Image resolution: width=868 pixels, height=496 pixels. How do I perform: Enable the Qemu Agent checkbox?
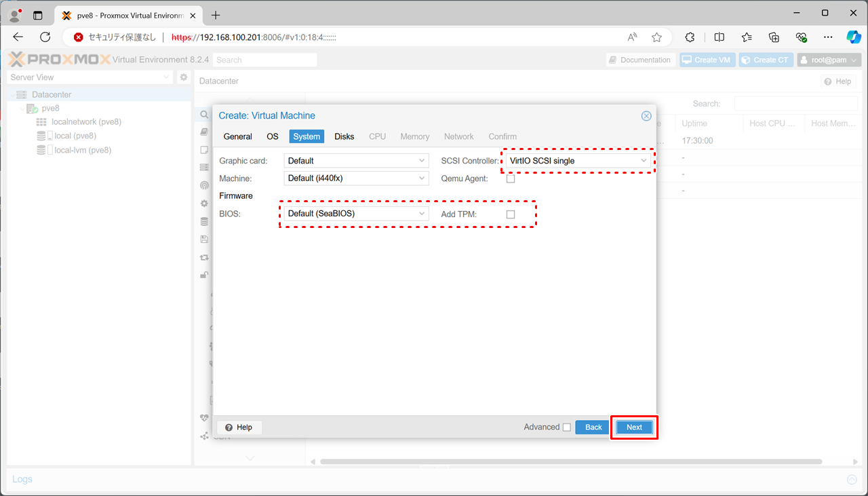tap(511, 178)
